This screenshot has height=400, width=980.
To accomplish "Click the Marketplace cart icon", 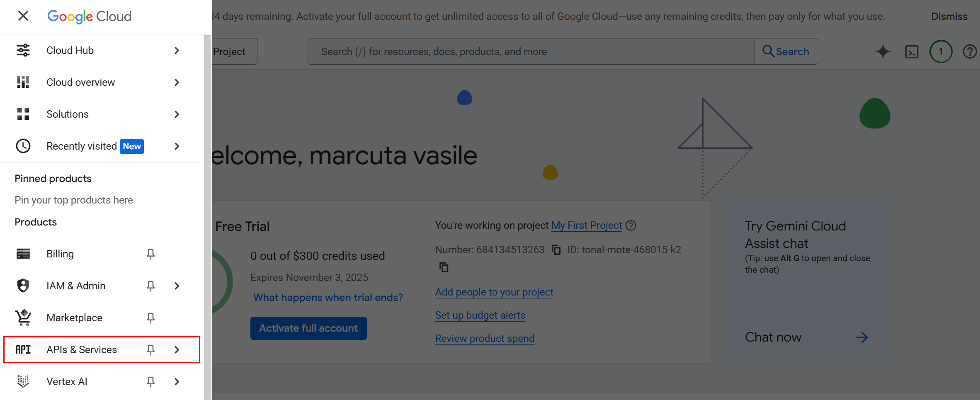I will click(x=23, y=318).
